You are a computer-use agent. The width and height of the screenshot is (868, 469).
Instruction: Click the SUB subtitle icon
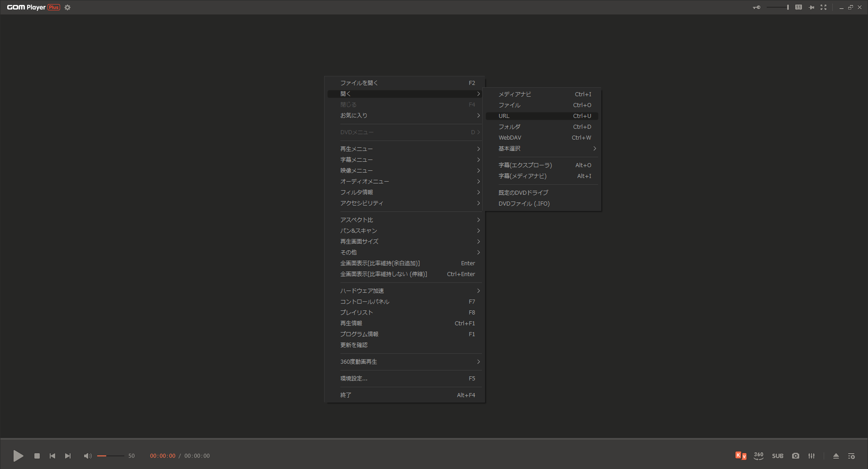point(778,456)
